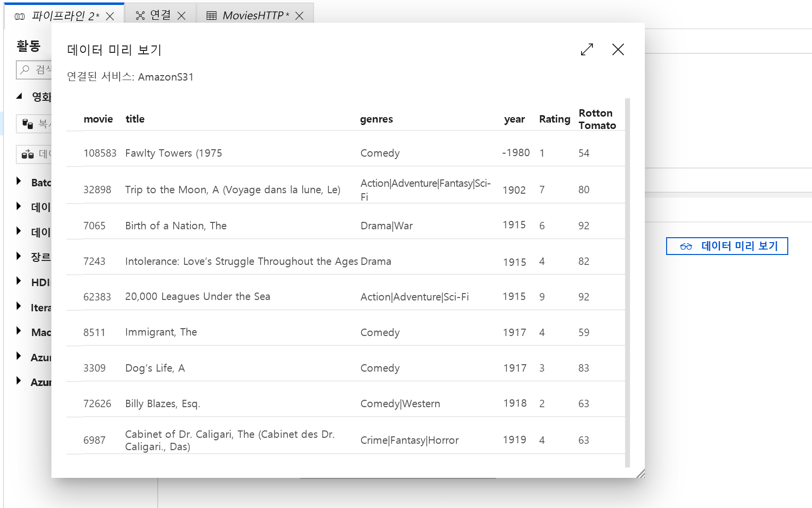812x508 pixels.
Task: Expand the Machine Learning activity group
Action: [19, 331]
